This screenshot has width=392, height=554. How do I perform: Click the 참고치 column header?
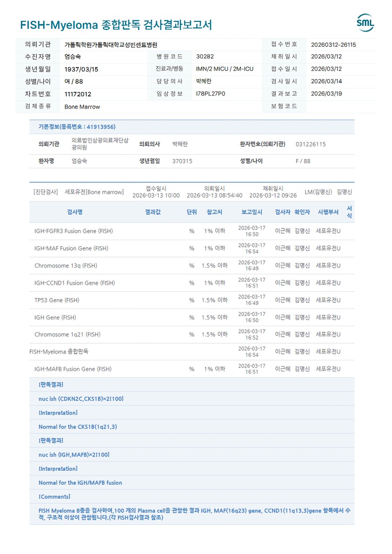point(214,212)
